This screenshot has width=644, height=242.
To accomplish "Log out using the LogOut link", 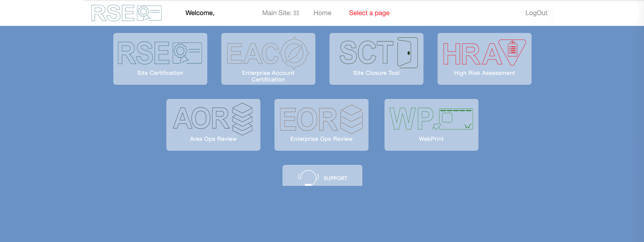I will tap(536, 13).
